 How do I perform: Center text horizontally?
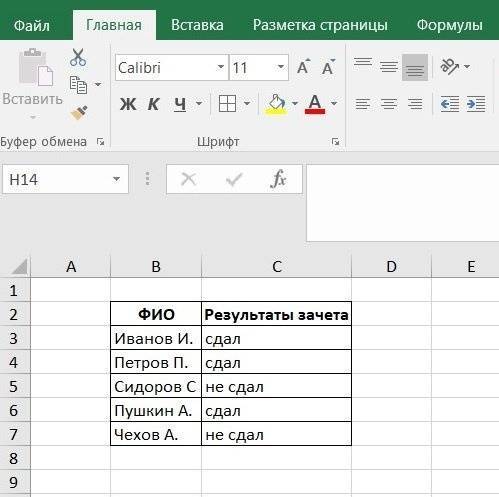pyautogui.click(x=389, y=104)
